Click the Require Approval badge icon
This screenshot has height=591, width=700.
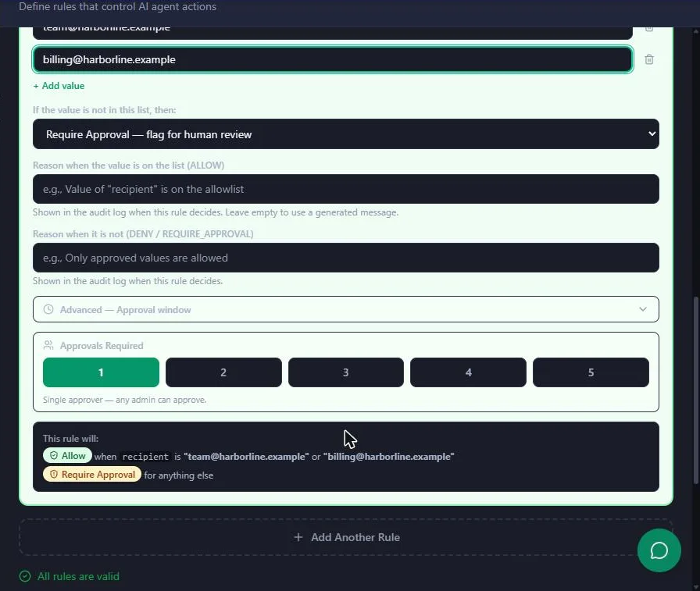(x=54, y=474)
